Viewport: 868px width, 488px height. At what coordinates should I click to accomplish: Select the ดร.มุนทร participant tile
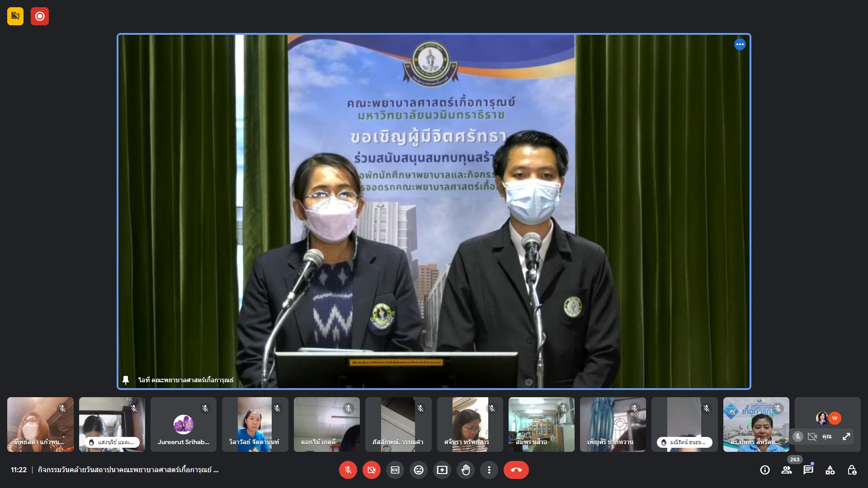756,425
